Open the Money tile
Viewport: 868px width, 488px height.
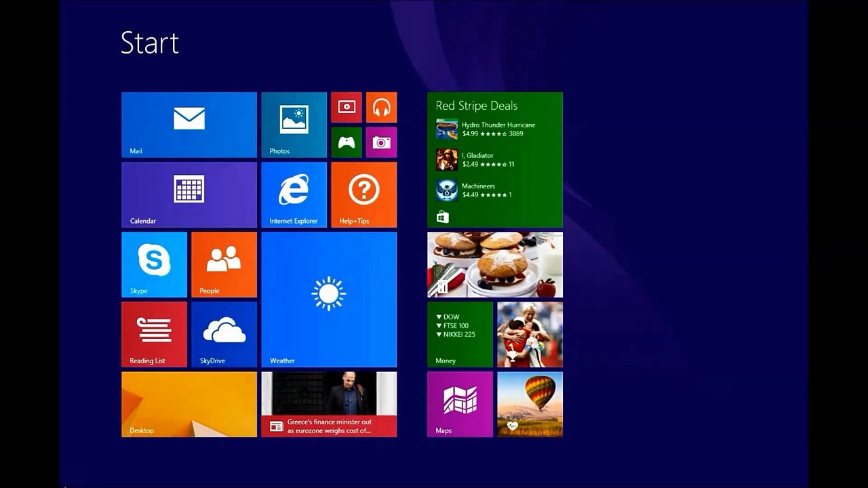coord(460,334)
